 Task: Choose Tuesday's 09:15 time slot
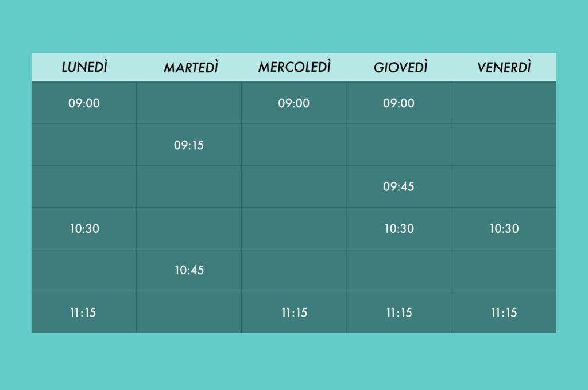(x=189, y=145)
